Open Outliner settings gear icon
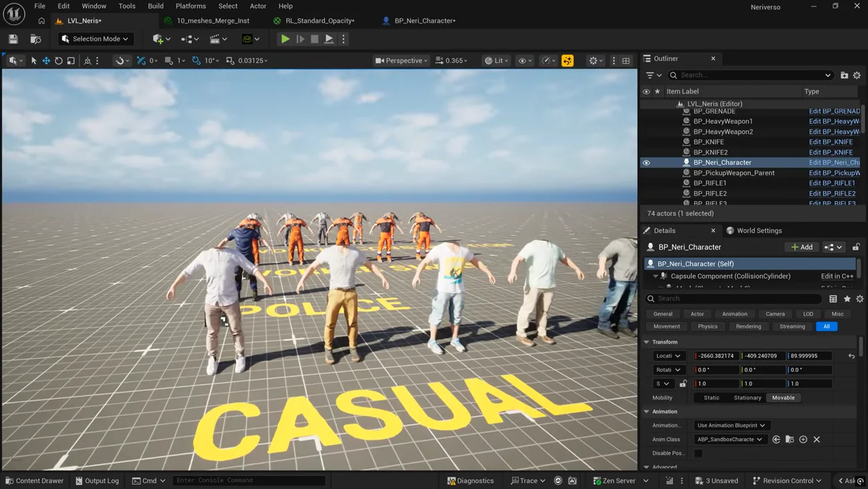868x489 pixels. click(857, 75)
